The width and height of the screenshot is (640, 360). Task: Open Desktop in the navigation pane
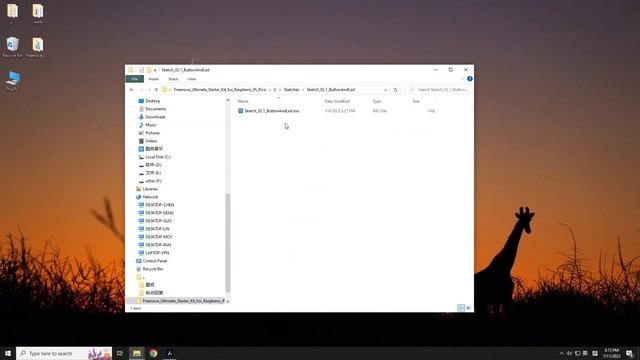point(152,101)
